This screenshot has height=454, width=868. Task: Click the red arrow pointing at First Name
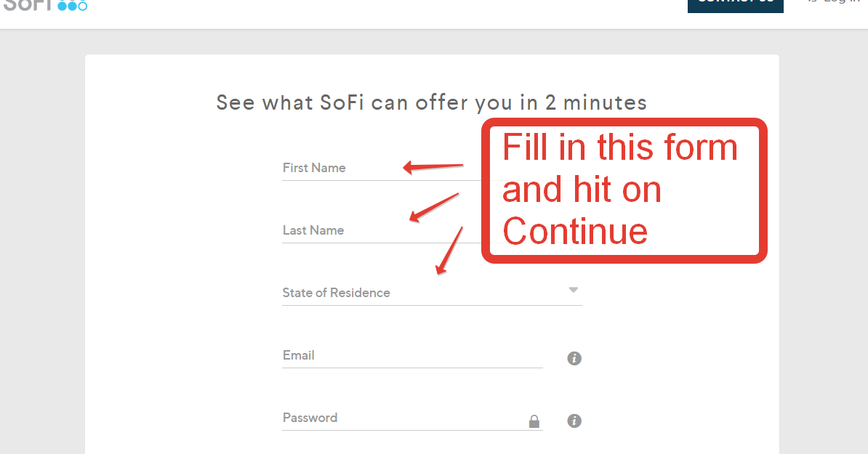433,166
